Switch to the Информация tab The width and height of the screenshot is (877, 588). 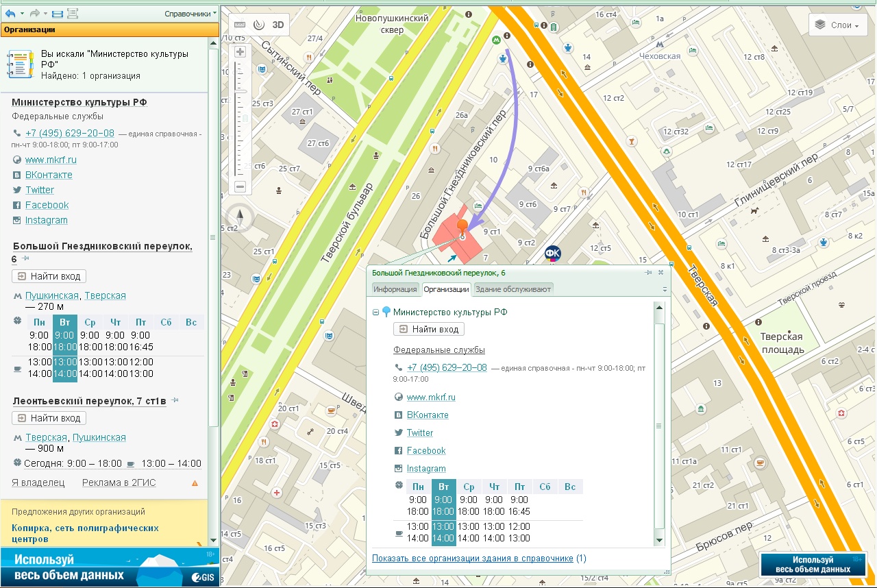(395, 289)
